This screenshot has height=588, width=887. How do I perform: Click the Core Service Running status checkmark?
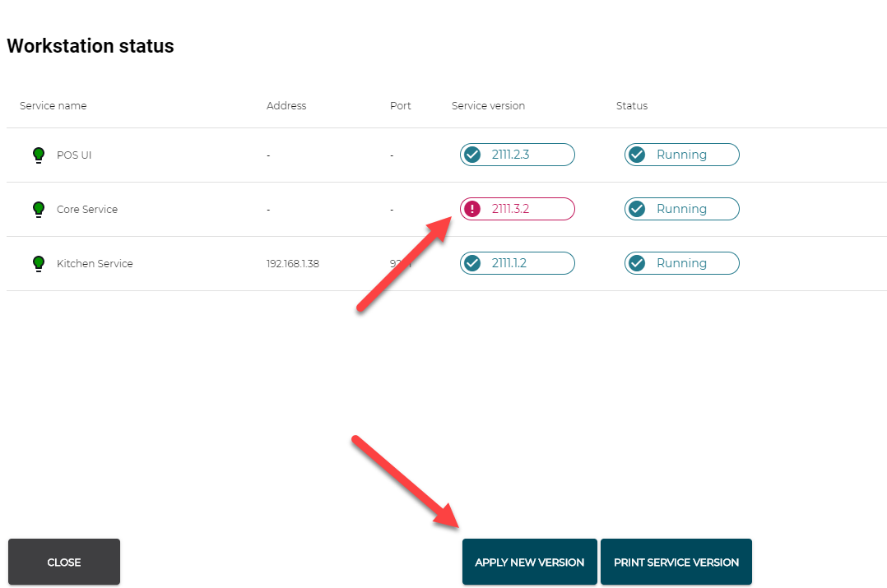pyautogui.click(x=637, y=209)
